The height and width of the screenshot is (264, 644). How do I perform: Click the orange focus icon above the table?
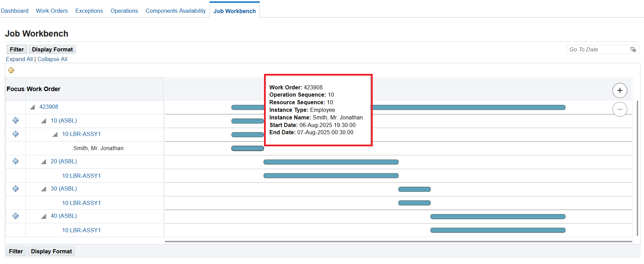click(11, 70)
